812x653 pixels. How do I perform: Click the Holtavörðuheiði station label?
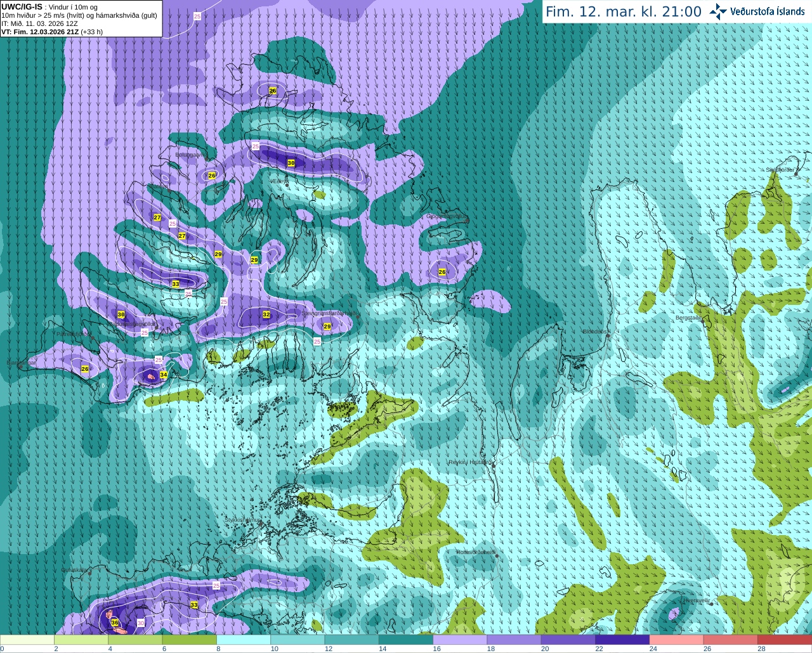(x=476, y=552)
